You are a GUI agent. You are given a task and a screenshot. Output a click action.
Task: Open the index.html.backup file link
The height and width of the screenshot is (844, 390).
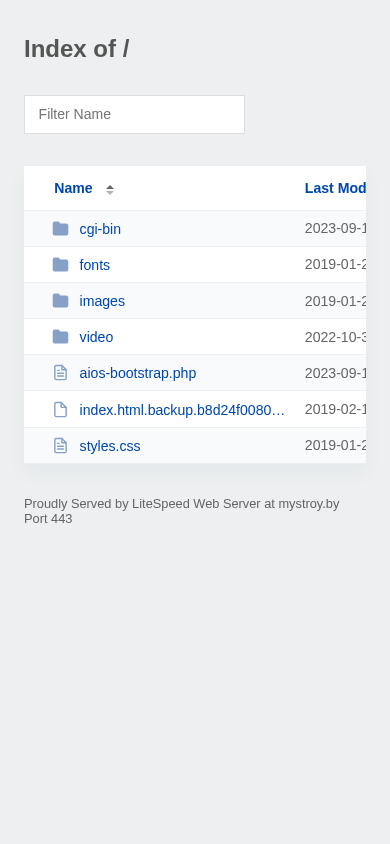182,410
